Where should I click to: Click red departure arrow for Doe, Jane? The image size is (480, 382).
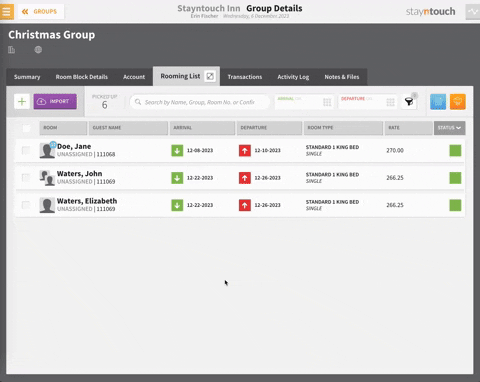[x=245, y=151]
